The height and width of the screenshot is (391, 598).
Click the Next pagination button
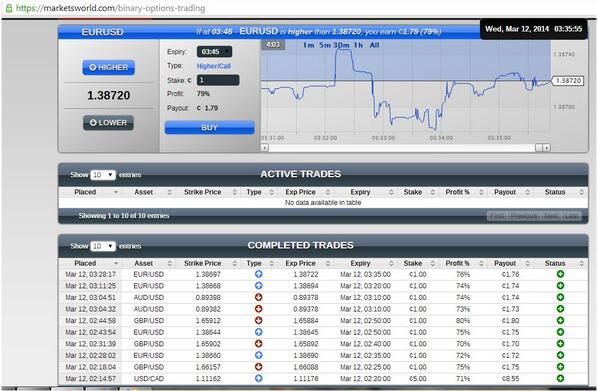(551, 216)
